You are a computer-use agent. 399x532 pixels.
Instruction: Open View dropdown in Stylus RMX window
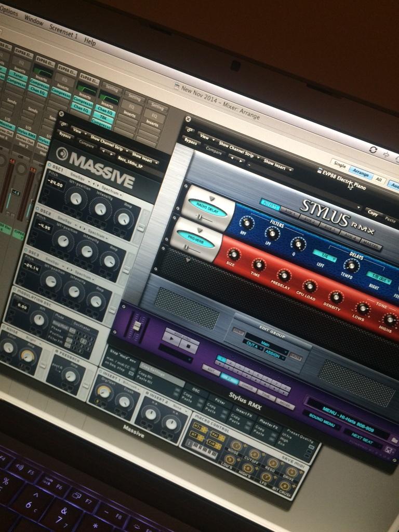(206, 137)
